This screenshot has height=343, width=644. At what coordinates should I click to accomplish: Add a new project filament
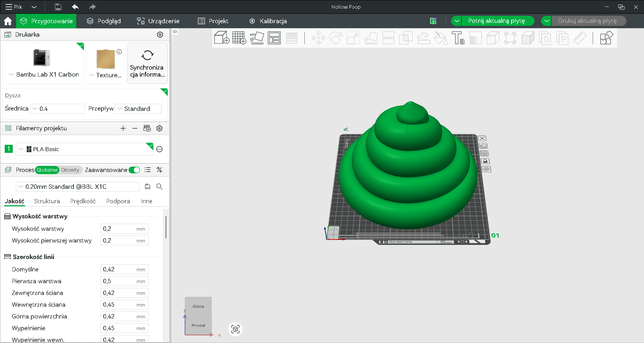coord(123,128)
